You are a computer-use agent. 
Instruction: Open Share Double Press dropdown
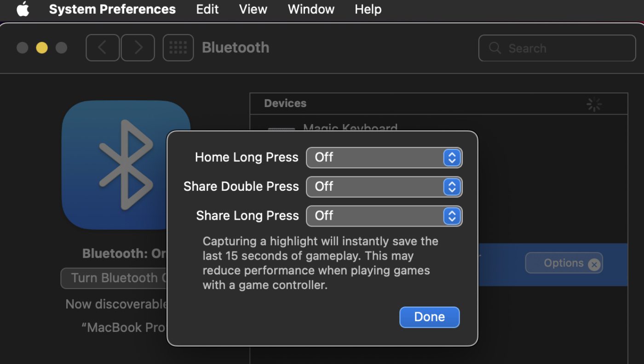384,187
